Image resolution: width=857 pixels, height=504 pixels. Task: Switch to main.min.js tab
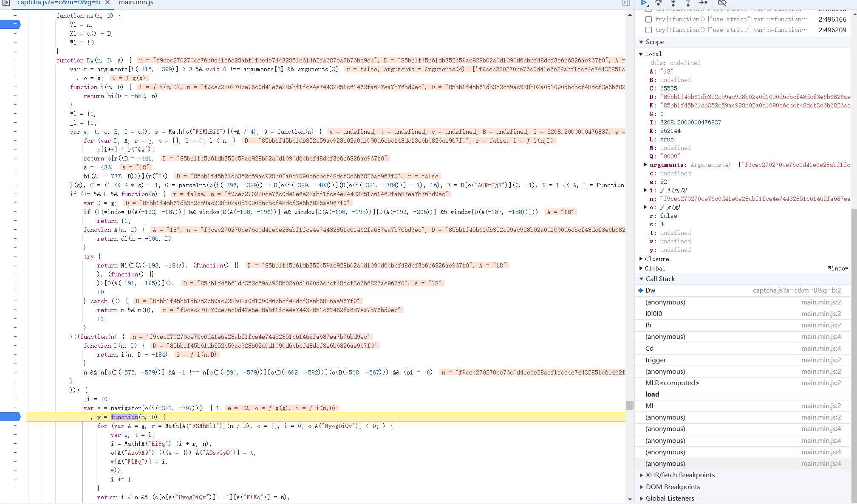pos(136,3)
